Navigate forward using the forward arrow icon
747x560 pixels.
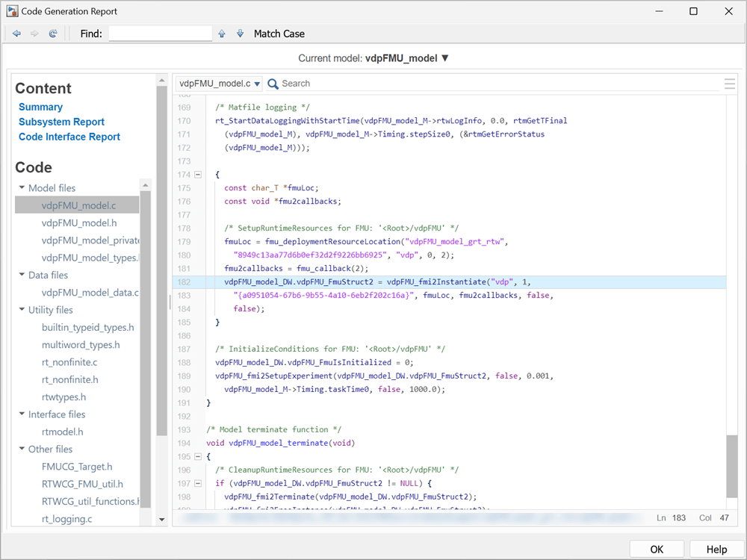(x=34, y=34)
